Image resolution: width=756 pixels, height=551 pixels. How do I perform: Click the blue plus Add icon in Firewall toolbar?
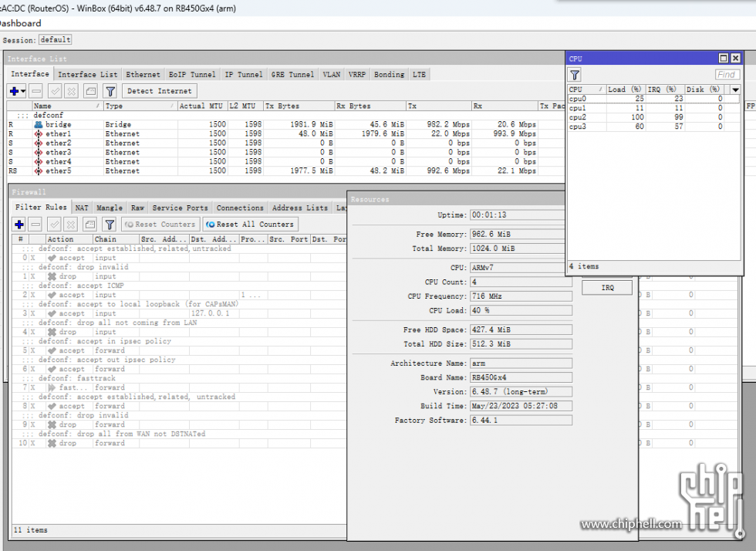19,225
